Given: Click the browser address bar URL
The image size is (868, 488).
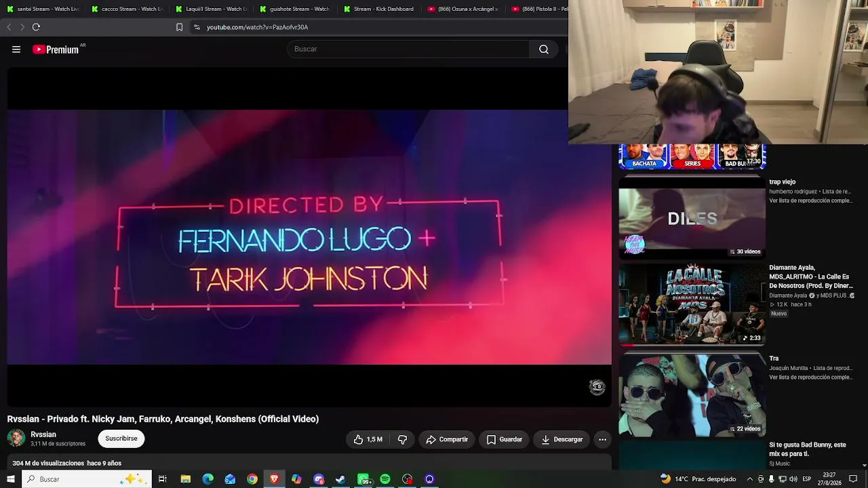Looking at the screenshot, I should (x=258, y=27).
